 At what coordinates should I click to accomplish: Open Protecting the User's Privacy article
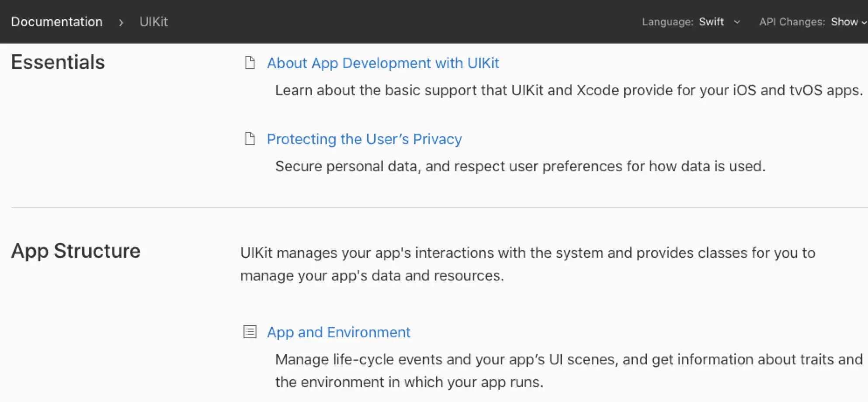364,139
